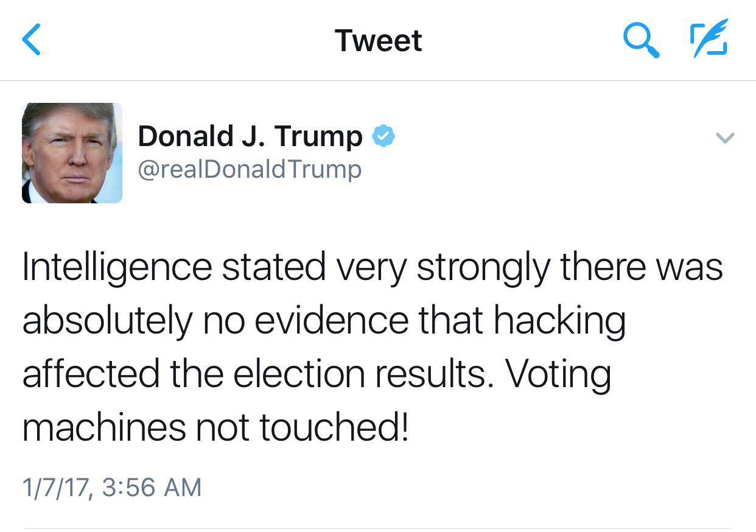Screen dimensions: 756x532
Task: Tap the word Voting in the tweet
Action: [559, 374]
